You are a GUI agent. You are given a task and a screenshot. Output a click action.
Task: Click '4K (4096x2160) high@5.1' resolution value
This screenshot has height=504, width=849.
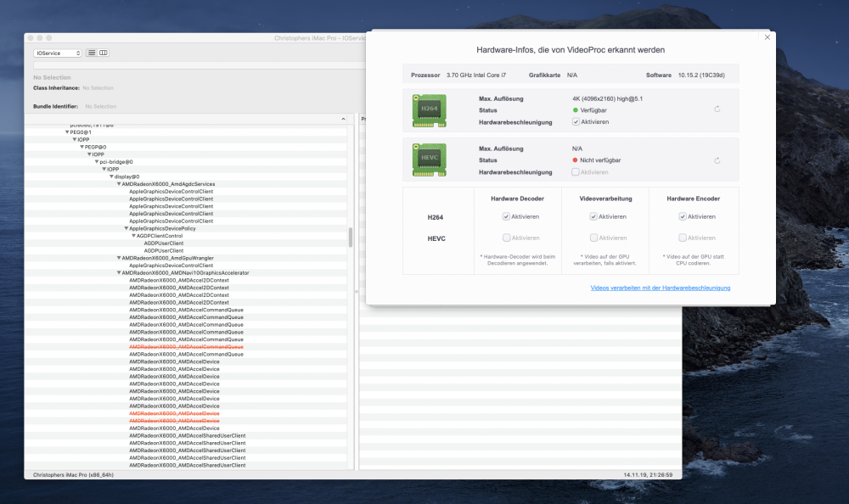(607, 99)
